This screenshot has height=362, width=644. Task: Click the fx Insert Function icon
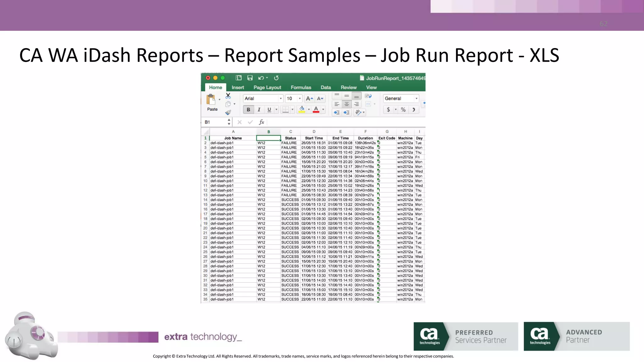261,122
